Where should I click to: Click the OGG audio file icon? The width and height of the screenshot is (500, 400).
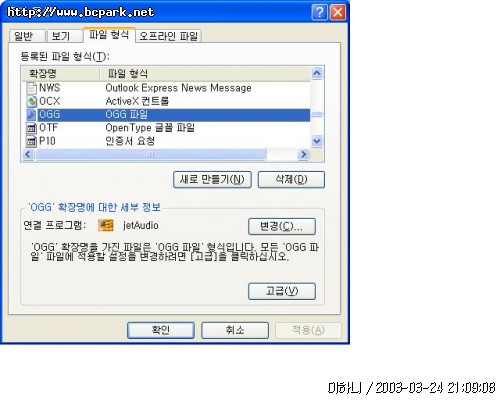point(31,115)
